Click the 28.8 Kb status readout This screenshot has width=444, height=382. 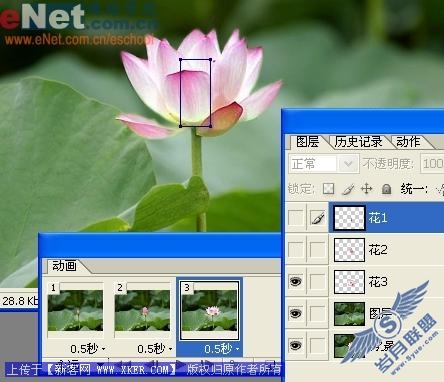[20, 301]
